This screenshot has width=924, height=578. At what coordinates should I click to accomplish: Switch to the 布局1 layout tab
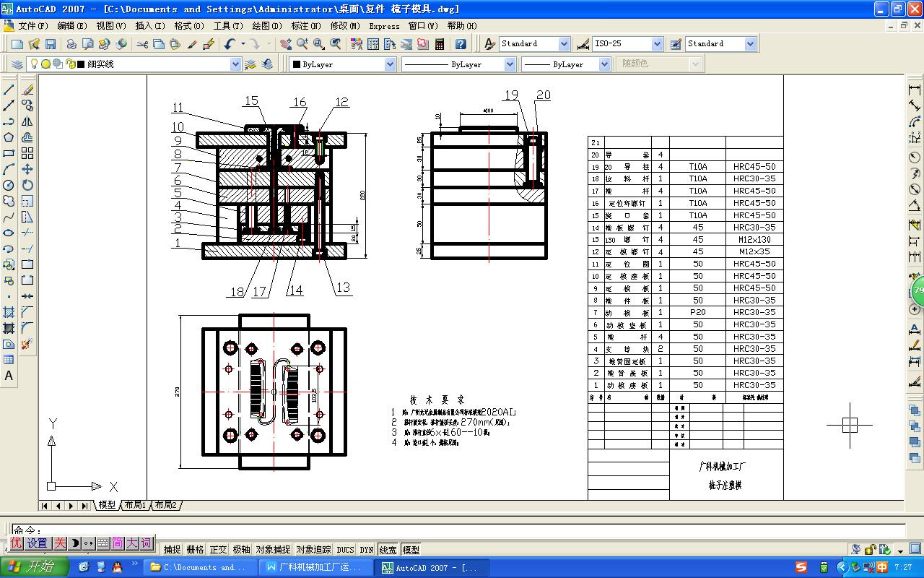[x=135, y=505]
